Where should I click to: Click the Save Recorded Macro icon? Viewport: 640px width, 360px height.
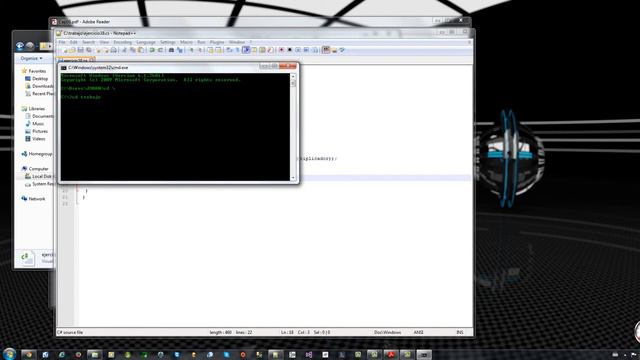point(315,50)
